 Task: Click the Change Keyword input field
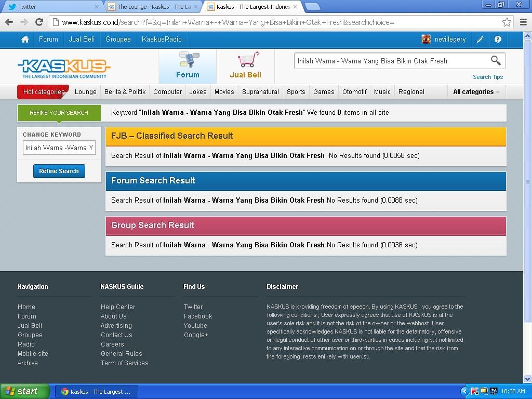coord(59,148)
